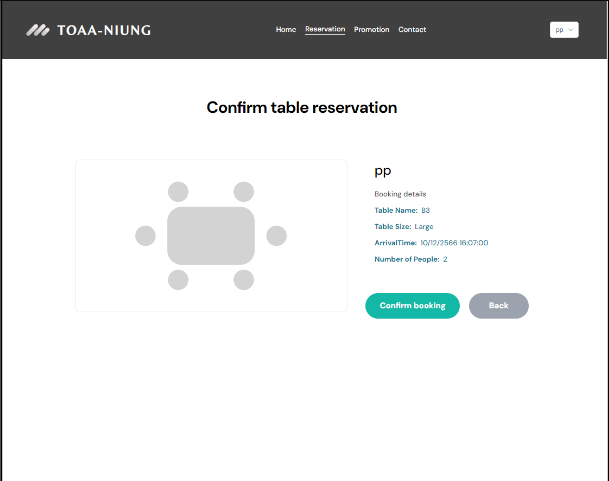Click the ArrivalTime date value

(454, 243)
